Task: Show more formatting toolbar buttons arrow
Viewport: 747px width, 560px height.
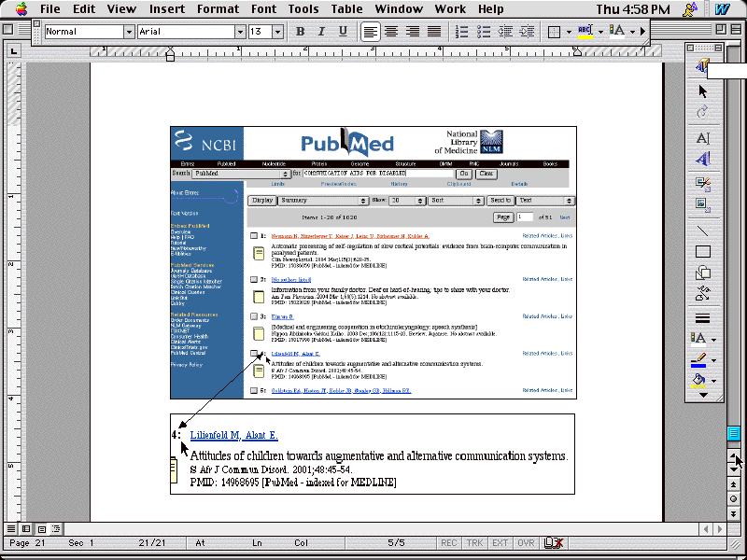Action: click(x=642, y=32)
